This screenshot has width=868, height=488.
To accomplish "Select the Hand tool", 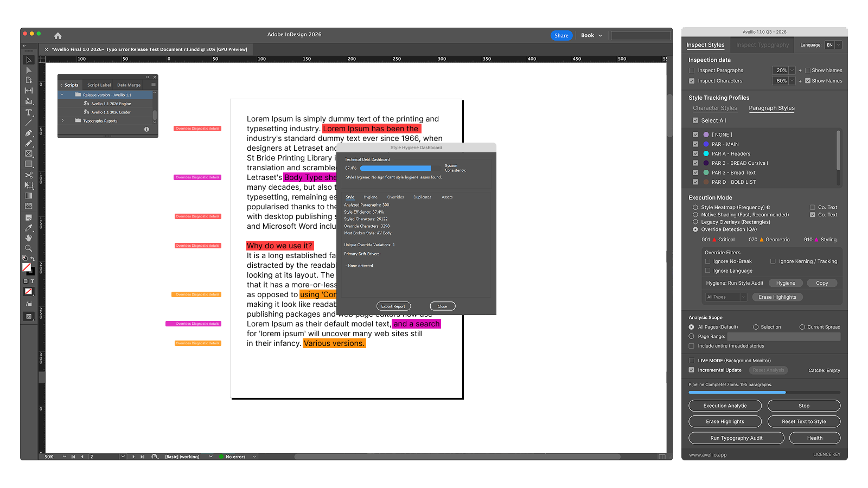I will point(29,238).
